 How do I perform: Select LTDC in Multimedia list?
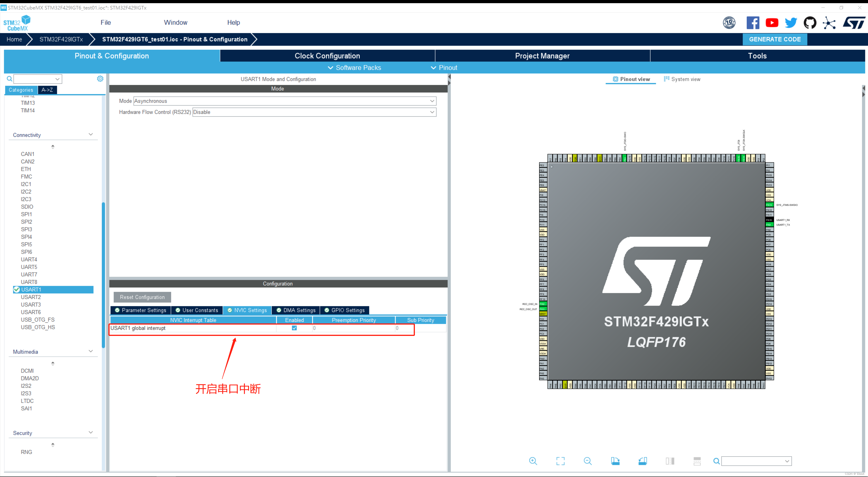[x=27, y=401]
